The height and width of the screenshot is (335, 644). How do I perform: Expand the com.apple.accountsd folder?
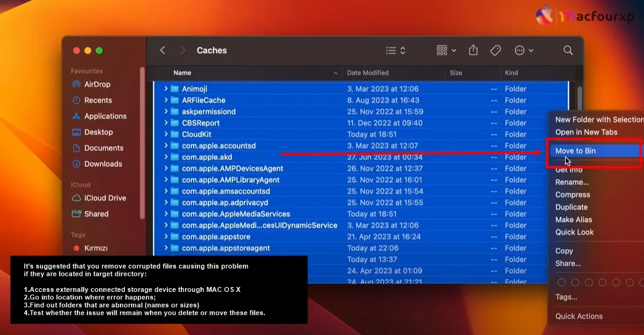click(165, 145)
